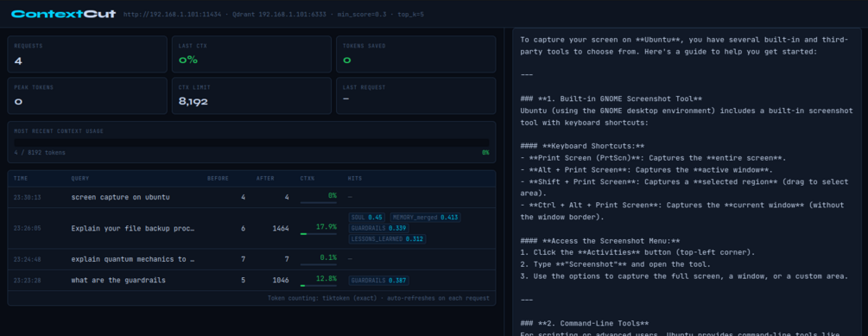This screenshot has width=868, height=336.
Task: Select the 'Explain your file backup proc…' query
Action: (x=133, y=228)
